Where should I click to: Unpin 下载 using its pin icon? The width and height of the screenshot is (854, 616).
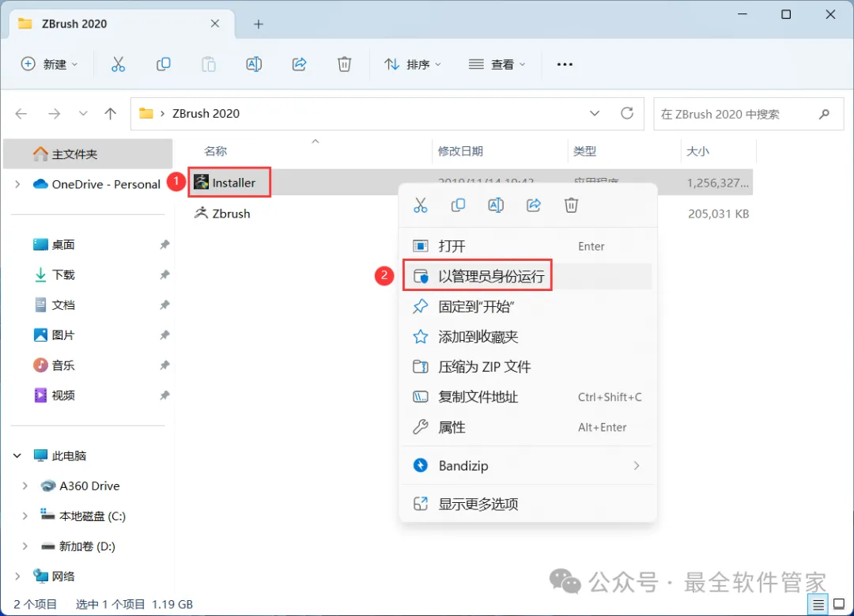tap(164, 274)
